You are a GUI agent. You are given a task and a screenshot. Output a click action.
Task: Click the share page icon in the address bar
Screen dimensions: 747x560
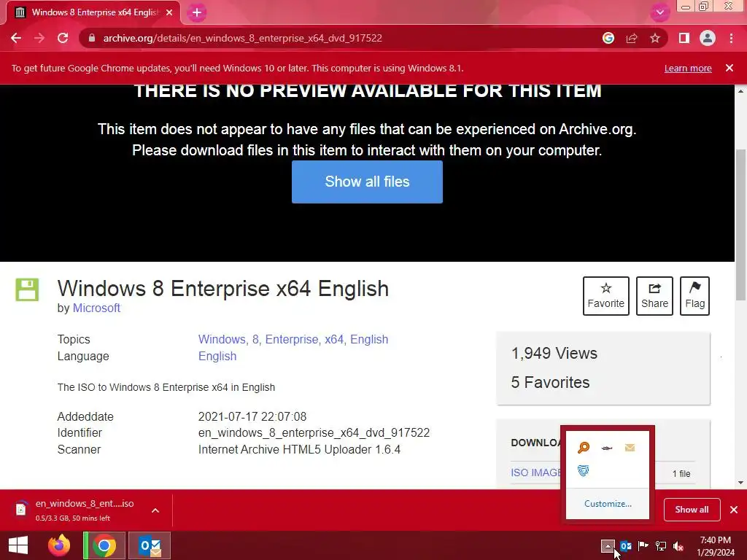click(632, 38)
